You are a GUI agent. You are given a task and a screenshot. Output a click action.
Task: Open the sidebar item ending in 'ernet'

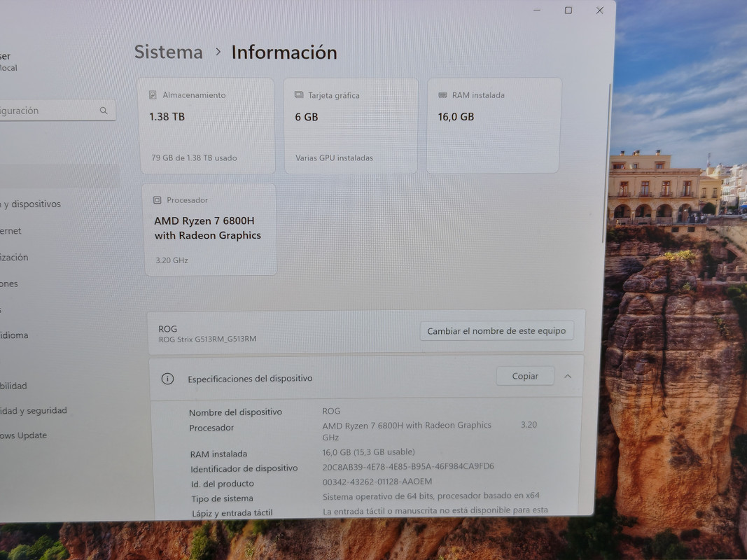click(x=11, y=231)
